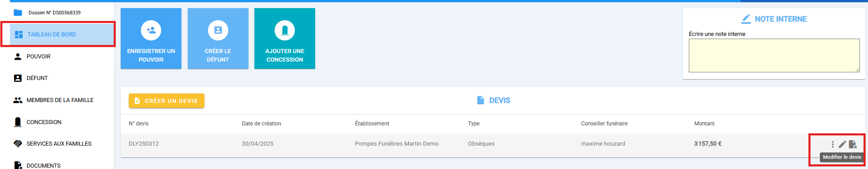Click the Ajouter une concession tile
This screenshot has width=868, height=169.
point(285,39)
